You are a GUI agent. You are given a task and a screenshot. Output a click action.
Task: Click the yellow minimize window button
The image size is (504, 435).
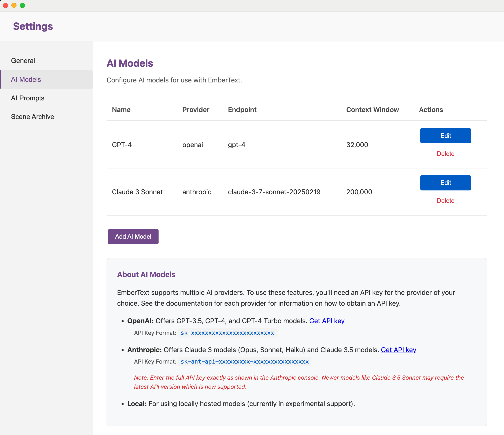[14, 5]
